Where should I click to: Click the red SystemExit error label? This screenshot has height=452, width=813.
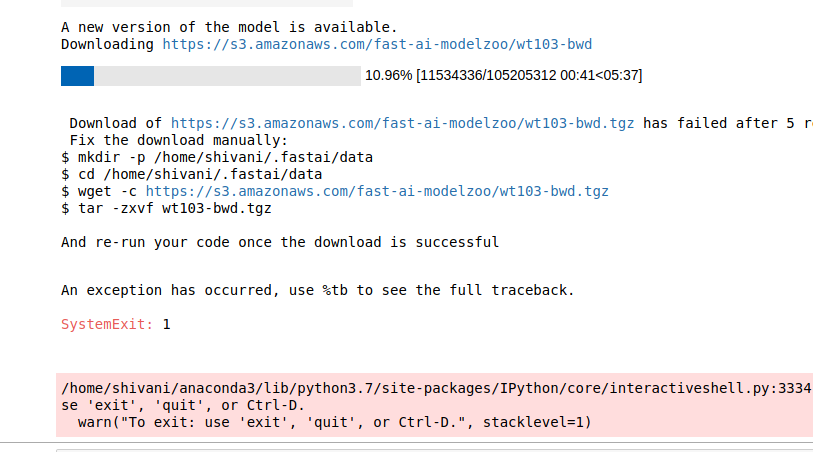tap(107, 324)
